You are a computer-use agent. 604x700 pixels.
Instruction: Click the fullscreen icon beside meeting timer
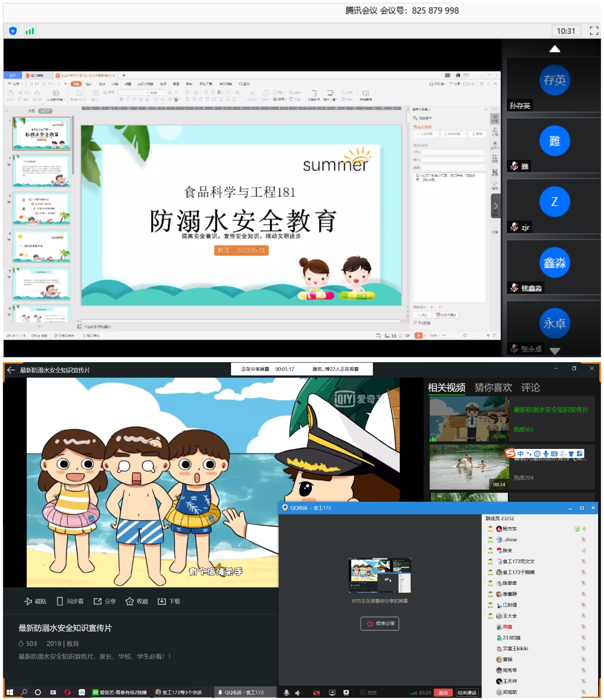pos(594,31)
